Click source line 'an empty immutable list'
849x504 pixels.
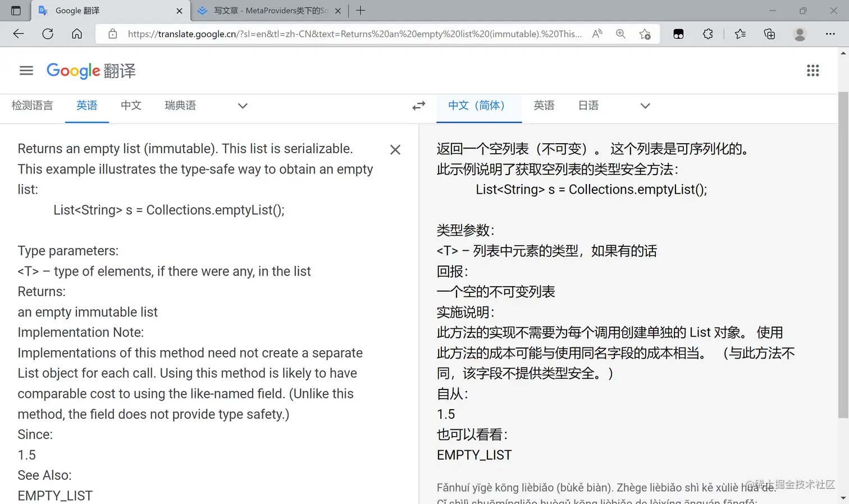(x=88, y=312)
